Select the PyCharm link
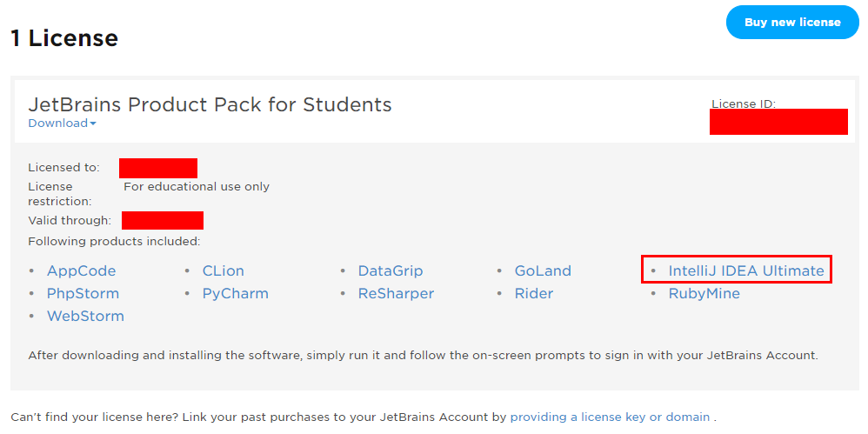This screenshot has width=868, height=434. click(236, 293)
